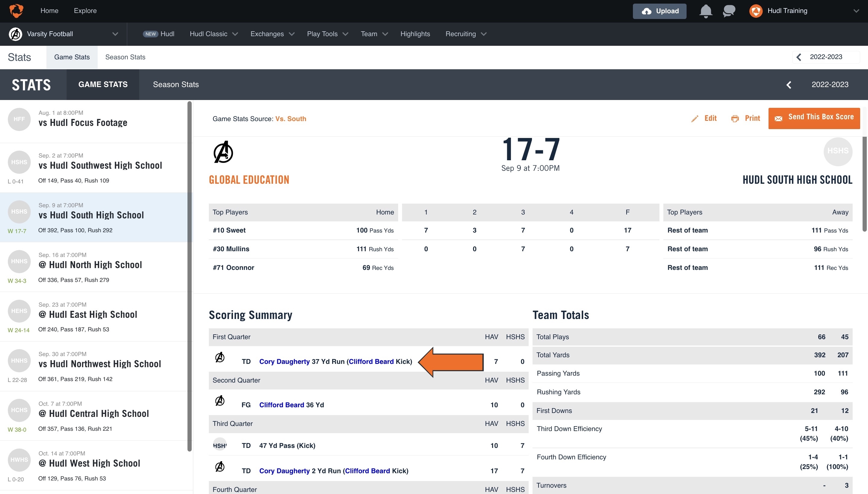Viewport: 868px width, 494px height.
Task: Select the @ Hudl East High School game
Action: point(94,317)
